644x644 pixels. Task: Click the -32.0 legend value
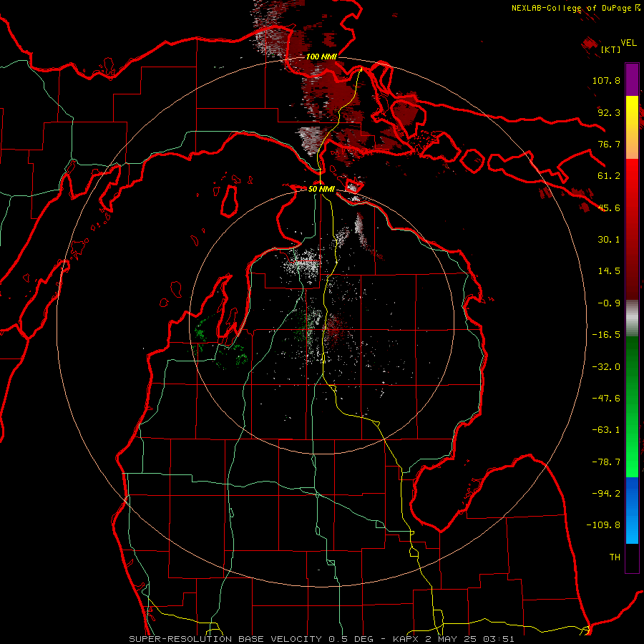pyautogui.click(x=606, y=367)
